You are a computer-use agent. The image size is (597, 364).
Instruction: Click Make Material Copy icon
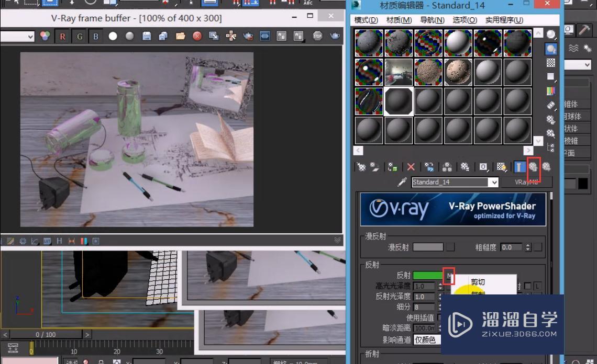click(429, 167)
